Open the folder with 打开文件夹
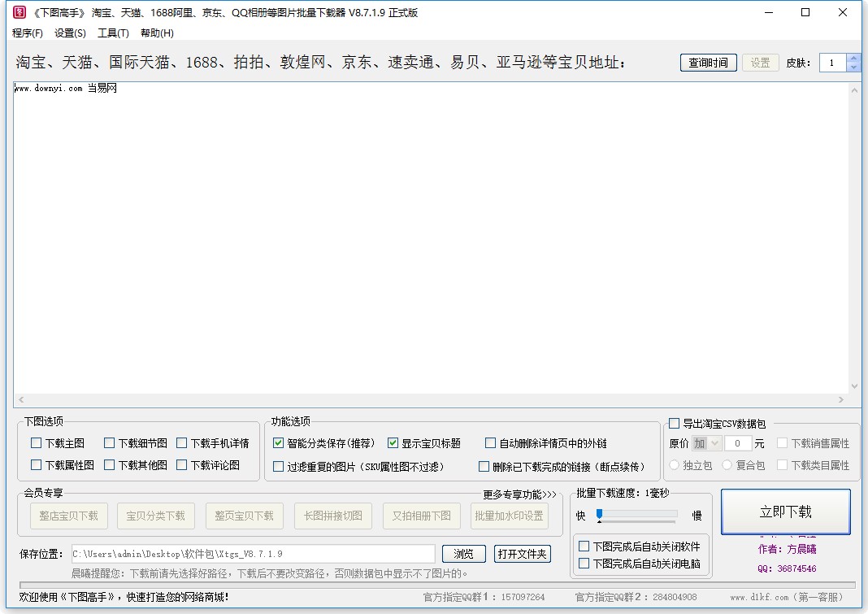Image resolution: width=868 pixels, height=614 pixels. coord(522,554)
